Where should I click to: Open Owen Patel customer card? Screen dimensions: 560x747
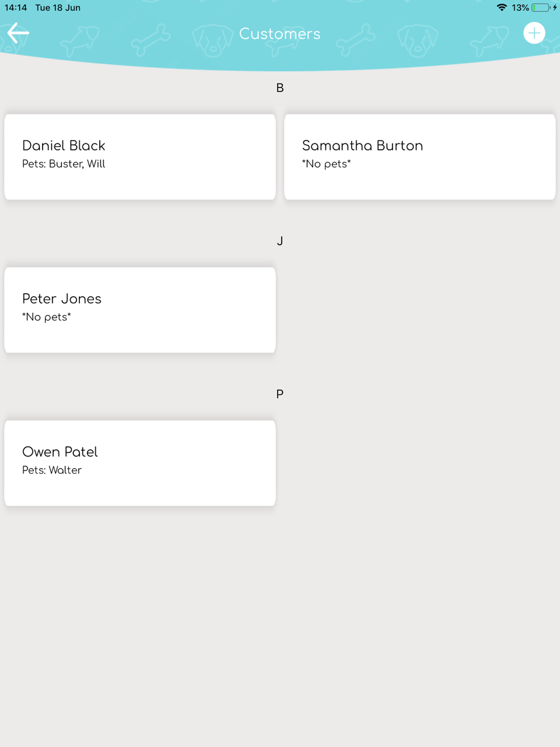pos(140,463)
